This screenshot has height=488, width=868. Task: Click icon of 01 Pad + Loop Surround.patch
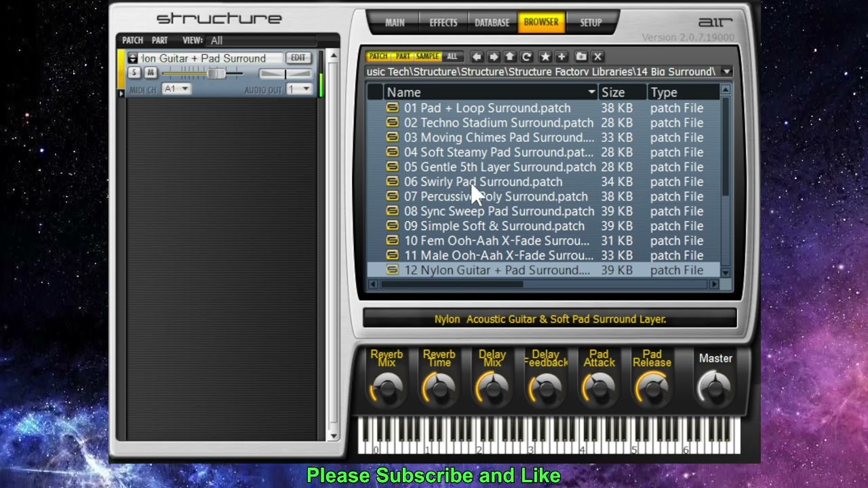[392, 108]
